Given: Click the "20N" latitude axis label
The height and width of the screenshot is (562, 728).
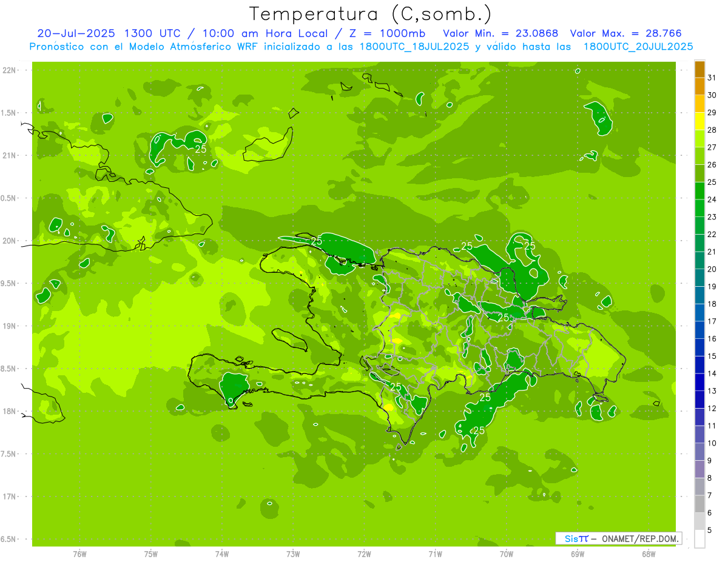Looking at the screenshot, I should coord(9,241).
